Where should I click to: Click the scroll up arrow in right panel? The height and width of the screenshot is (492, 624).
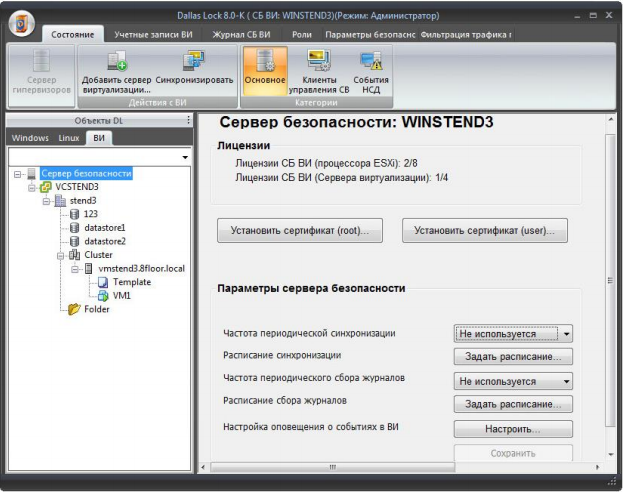tap(610, 119)
